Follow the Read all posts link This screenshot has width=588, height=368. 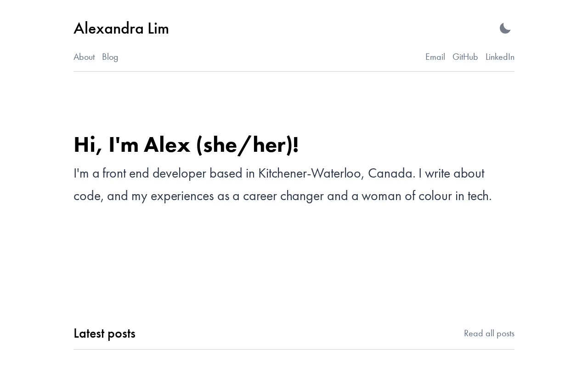click(489, 333)
